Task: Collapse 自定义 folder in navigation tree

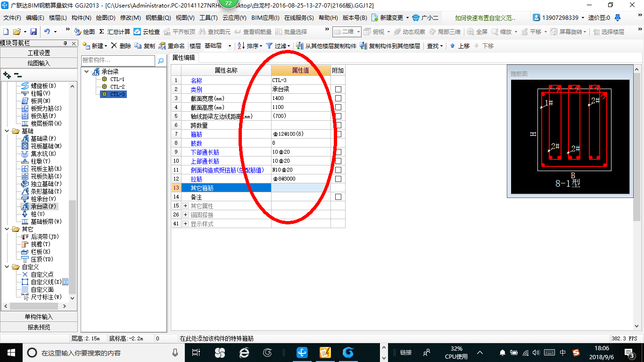Action: (7, 267)
